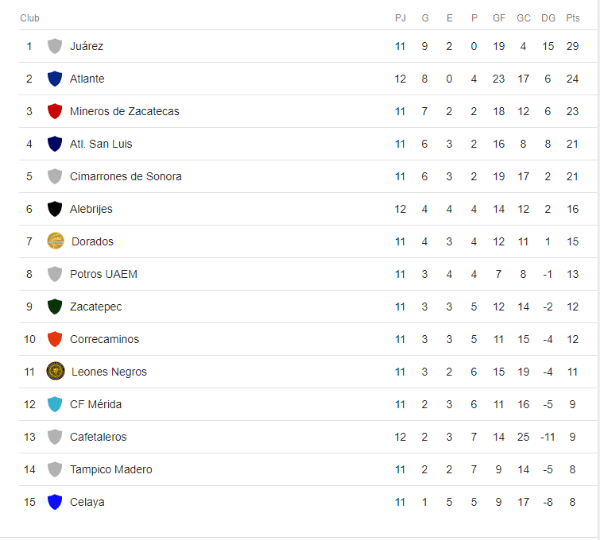The image size is (600, 540).
Task: Click the light-blue CF Mérida shield
Action: (x=55, y=404)
